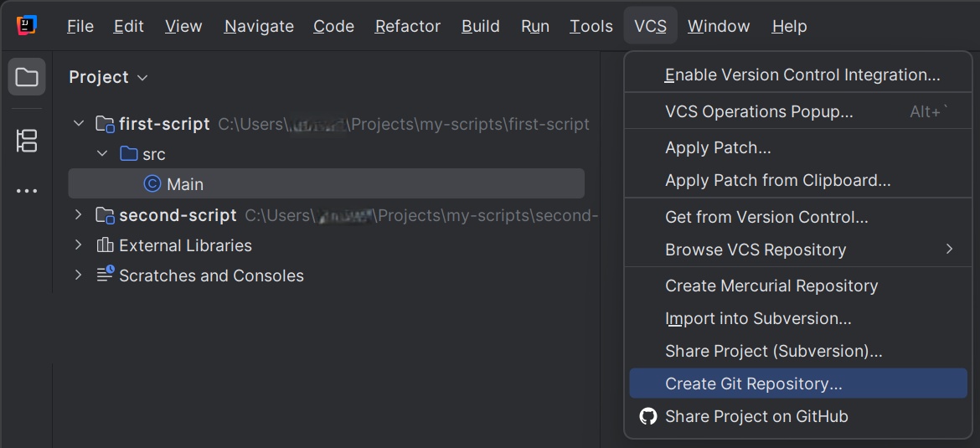The image size is (980, 448).
Task: Open the Navigate menu
Action: [x=259, y=26]
